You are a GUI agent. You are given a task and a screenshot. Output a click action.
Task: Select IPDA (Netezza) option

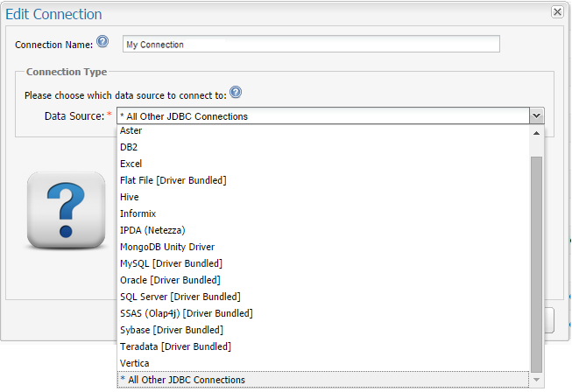coord(152,230)
